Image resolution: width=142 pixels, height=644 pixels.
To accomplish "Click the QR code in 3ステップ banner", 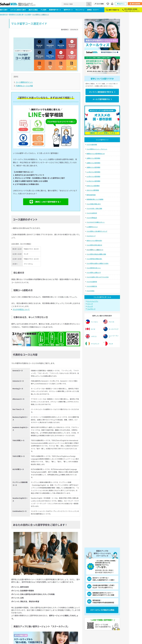I will [73, 339].
